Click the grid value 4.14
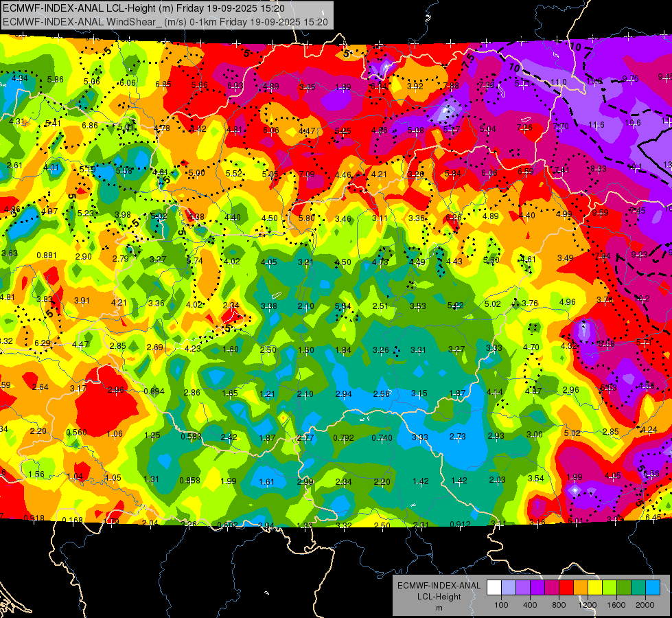 [495, 392]
